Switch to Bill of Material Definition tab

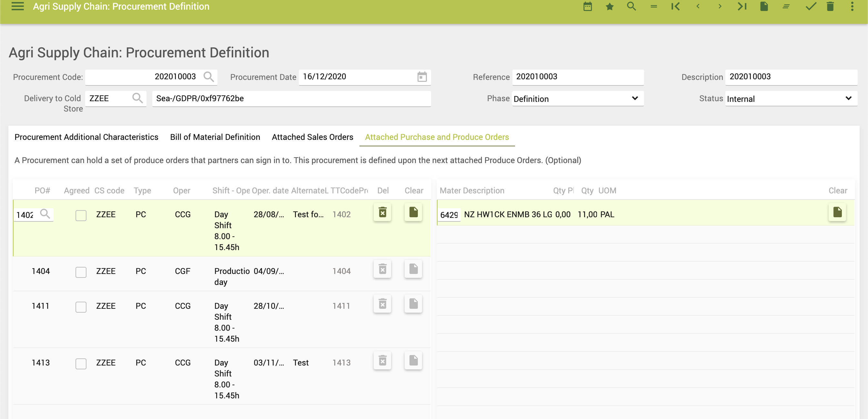215,137
